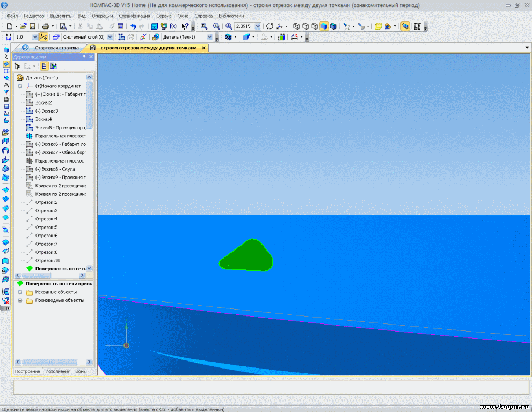The width and height of the screenshot is (532, 412).
Task: Open the Библиотеки menu
Action: [231, 16]
